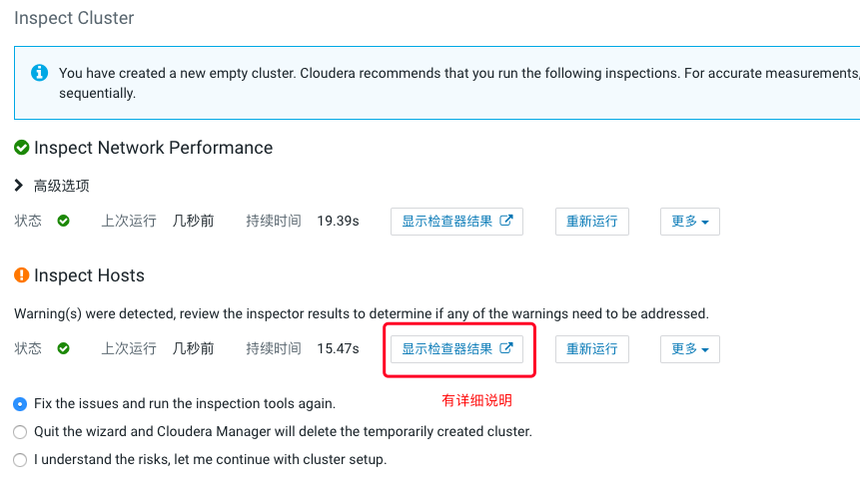This screenshot has width=860, height=504.
Task: Click network inspection green status check icon
Action: pos(63,221)
